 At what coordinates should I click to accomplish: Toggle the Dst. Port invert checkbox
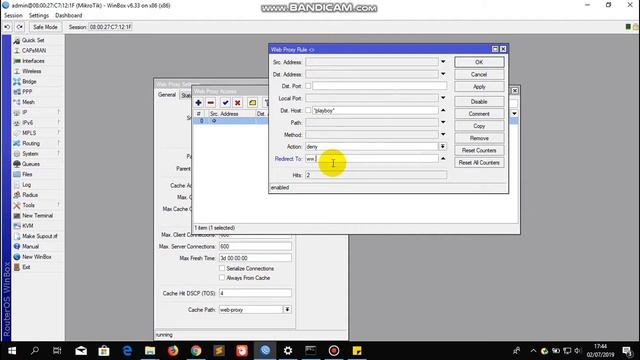point(308,86)
